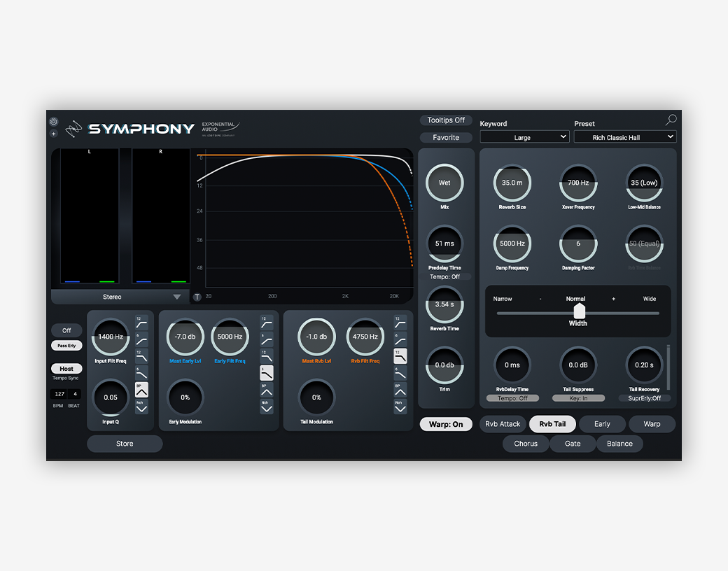Click the Narrow label on Width scale

tap(503, 299)
